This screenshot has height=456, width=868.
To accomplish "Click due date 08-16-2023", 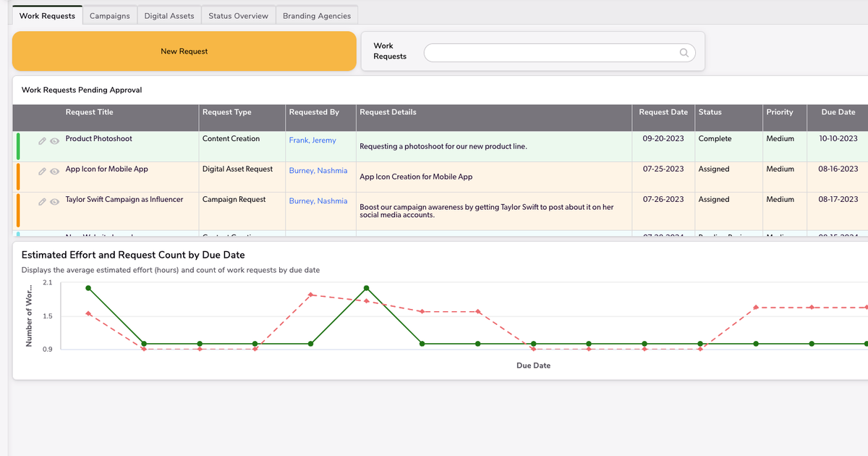I will click(x=838, y=169).
